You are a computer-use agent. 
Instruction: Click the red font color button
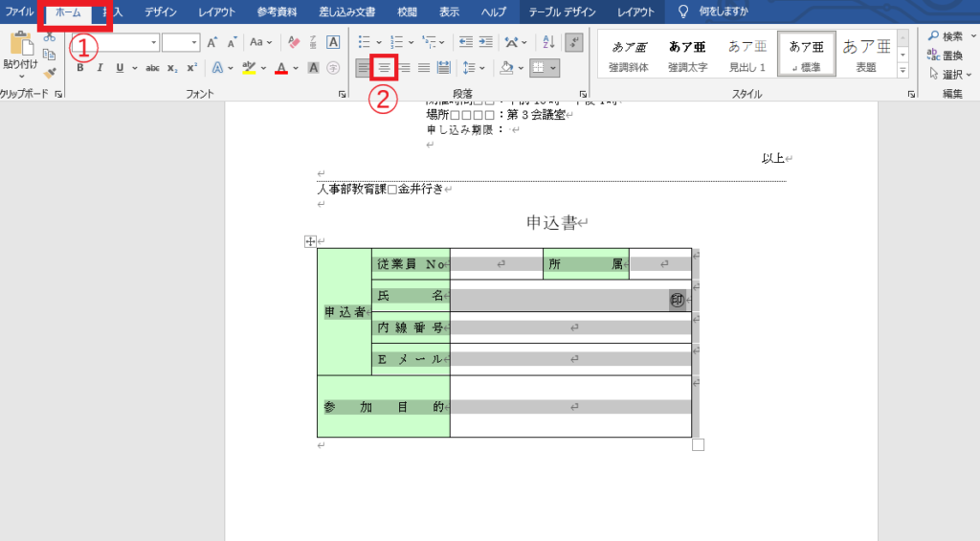(x=281, y=68)
